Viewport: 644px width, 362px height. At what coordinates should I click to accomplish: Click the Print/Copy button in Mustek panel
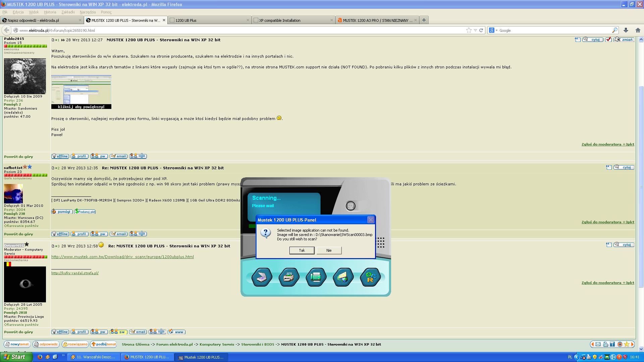(289, 277)
